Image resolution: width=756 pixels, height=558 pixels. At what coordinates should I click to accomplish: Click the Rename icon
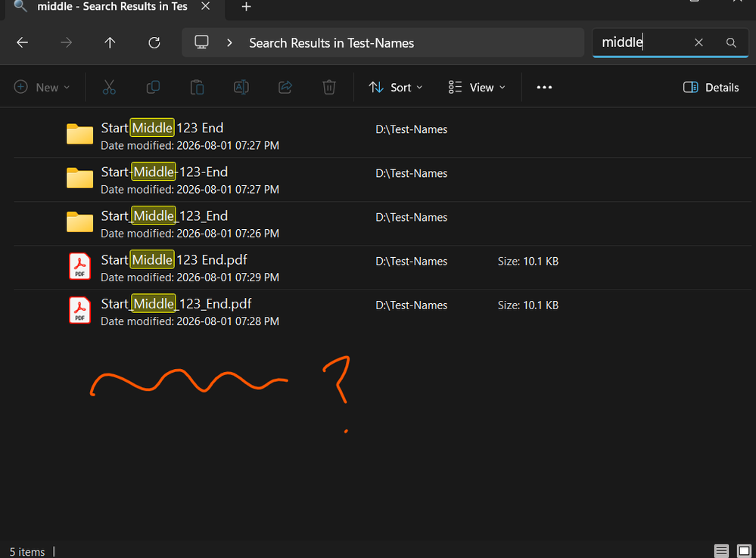click(241, 87)
